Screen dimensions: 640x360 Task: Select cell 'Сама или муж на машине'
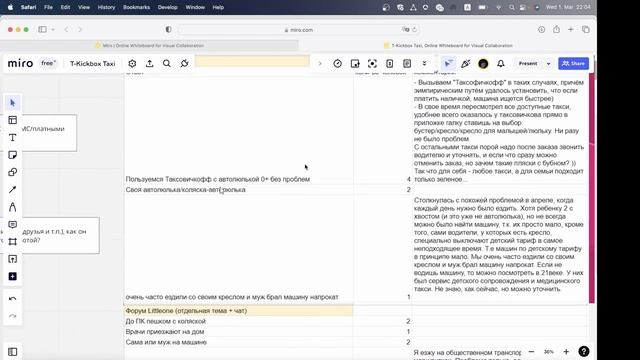tap(238, 342)
